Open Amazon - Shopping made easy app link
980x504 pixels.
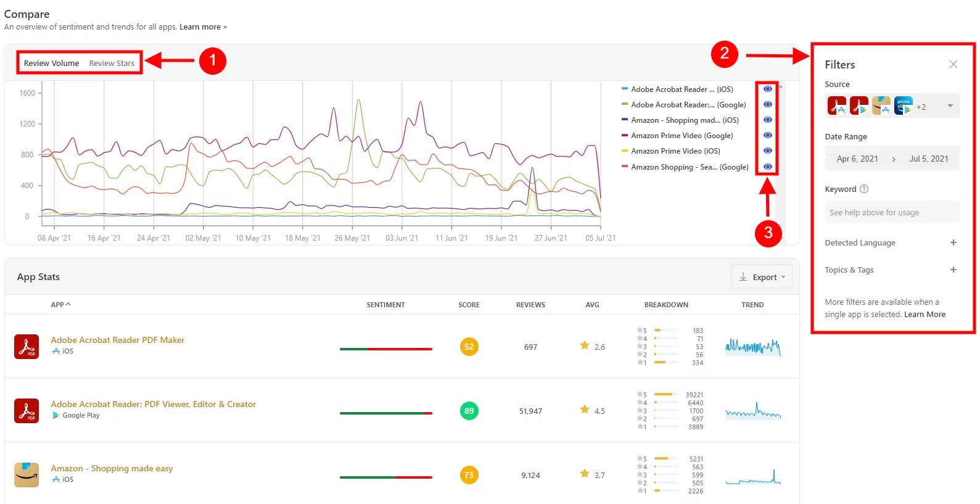[x=112, y=468]
